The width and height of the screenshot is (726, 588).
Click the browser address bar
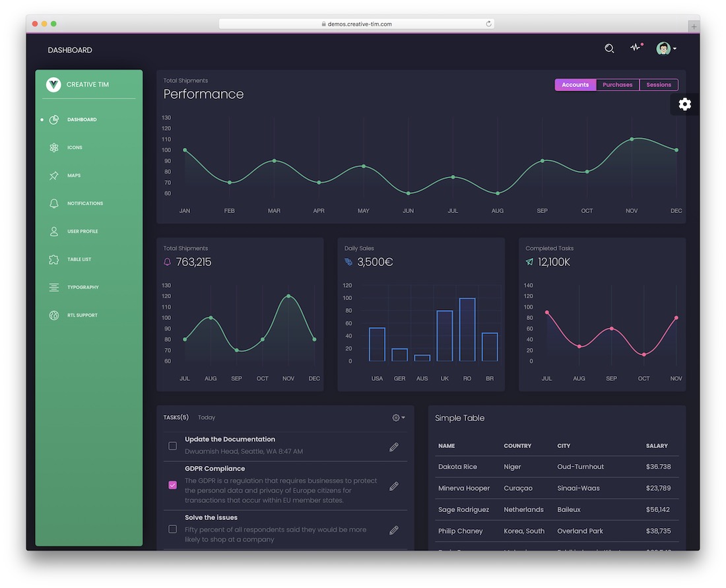[x=356, y=24]
